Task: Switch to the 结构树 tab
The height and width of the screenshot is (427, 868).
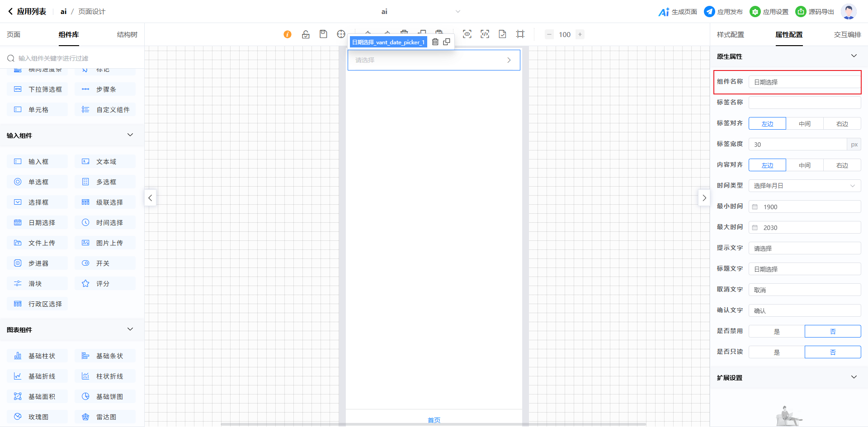Action: click(127, 35)
